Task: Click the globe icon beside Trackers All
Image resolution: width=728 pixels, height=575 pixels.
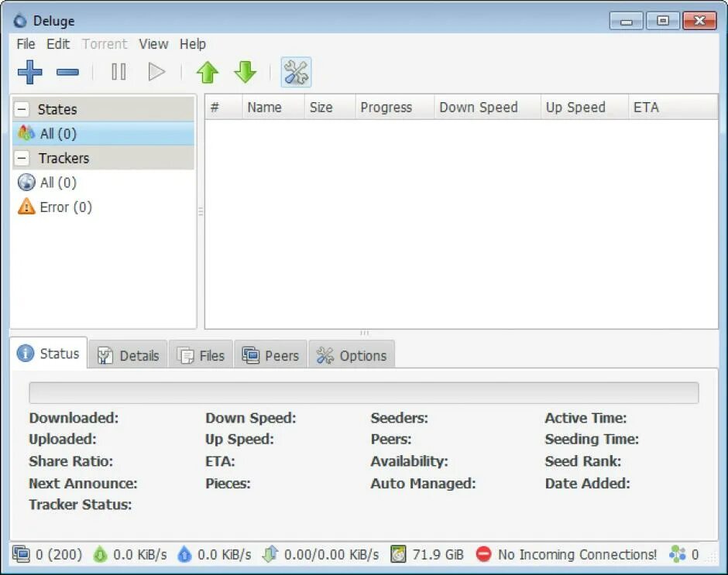Action: 26,182
